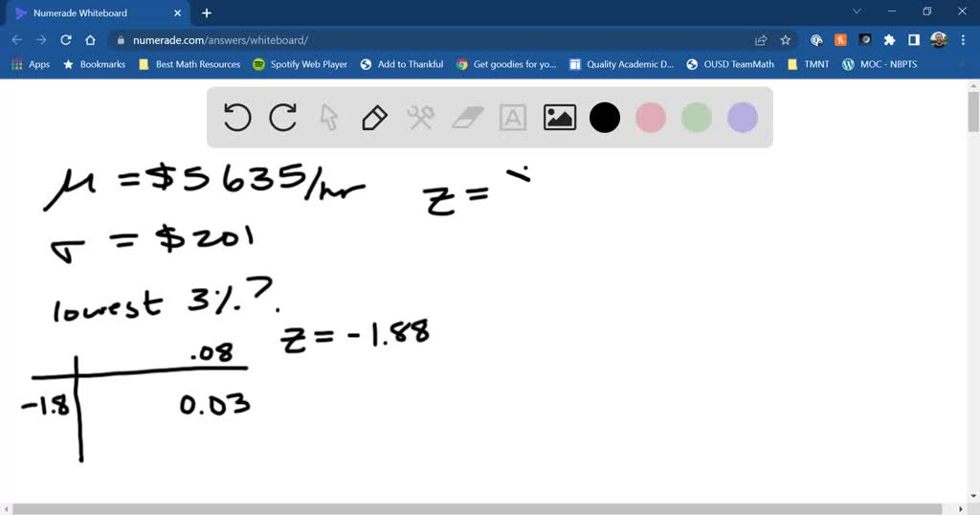This screenshot has width=980, height=515.
Task: Open the orange extension icon
Action: coord(840,40)
